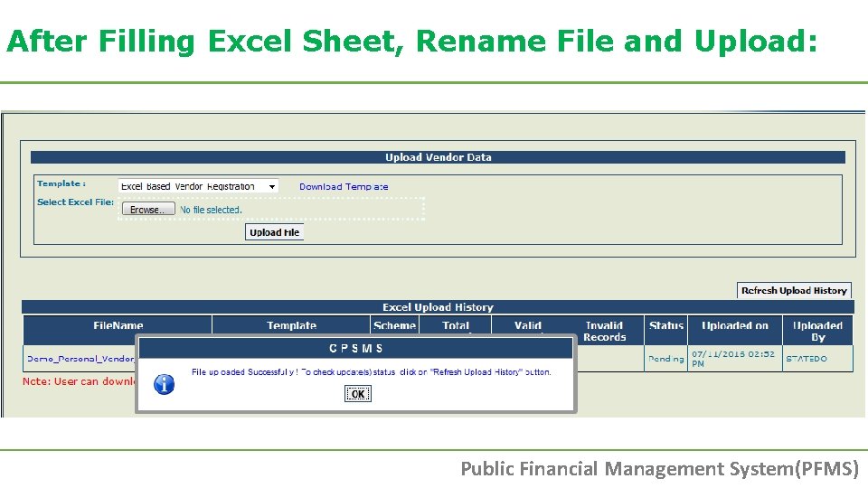868x488 pixels.
Task: Click the Browse button to choose file
Action: pos(148,209)
